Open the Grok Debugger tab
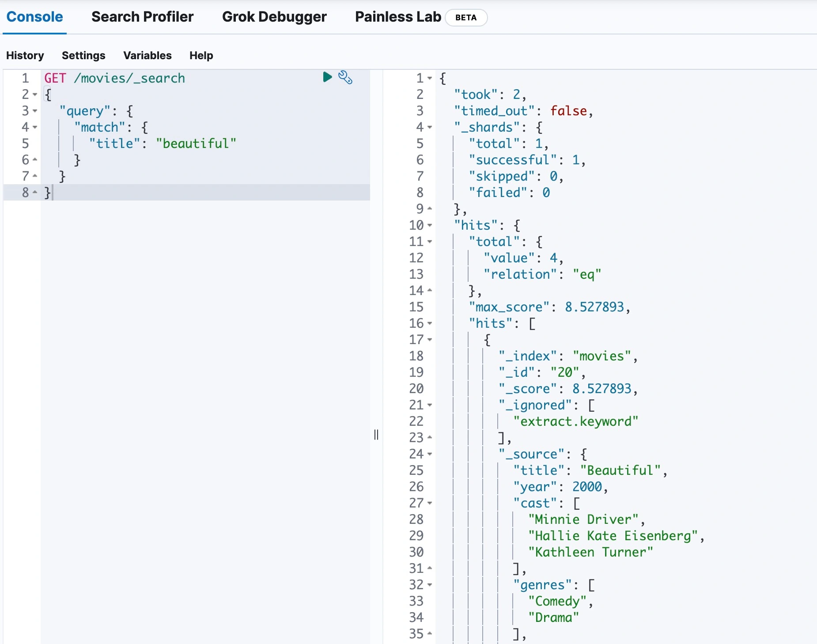Viewport: 817px width, 644px height. click(x=274, y=17)
